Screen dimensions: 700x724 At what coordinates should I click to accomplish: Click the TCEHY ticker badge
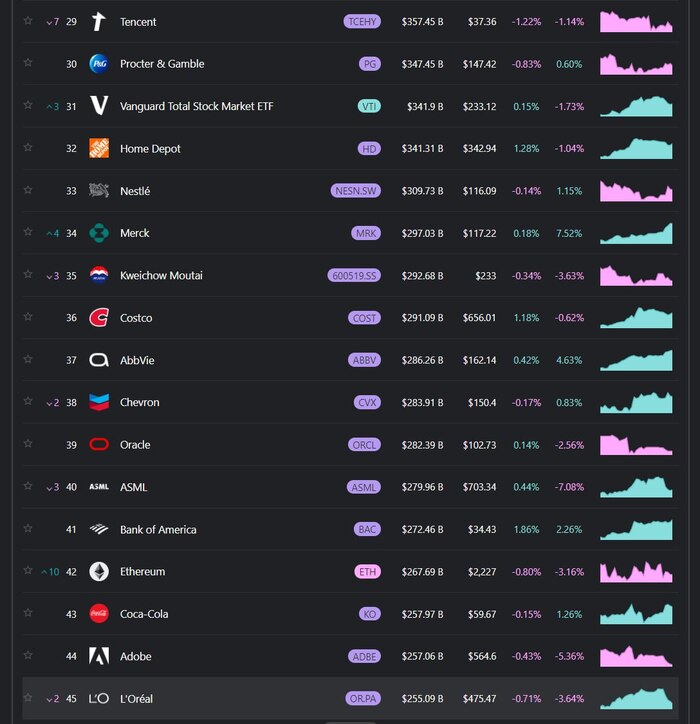(x=361, y=22)
